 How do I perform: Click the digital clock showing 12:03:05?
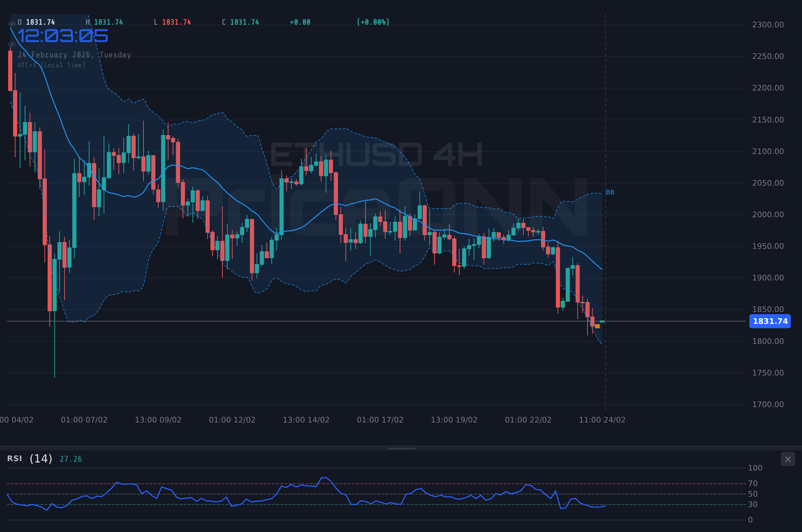[x=62, y=36]
